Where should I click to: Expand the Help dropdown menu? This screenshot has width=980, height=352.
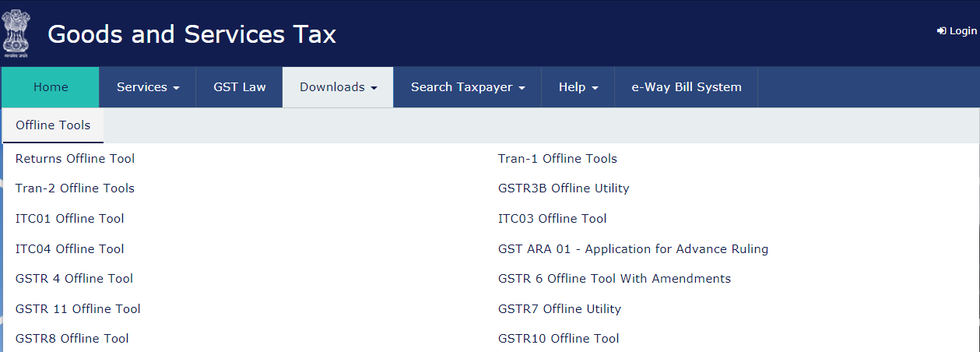(x=578, y=87)
